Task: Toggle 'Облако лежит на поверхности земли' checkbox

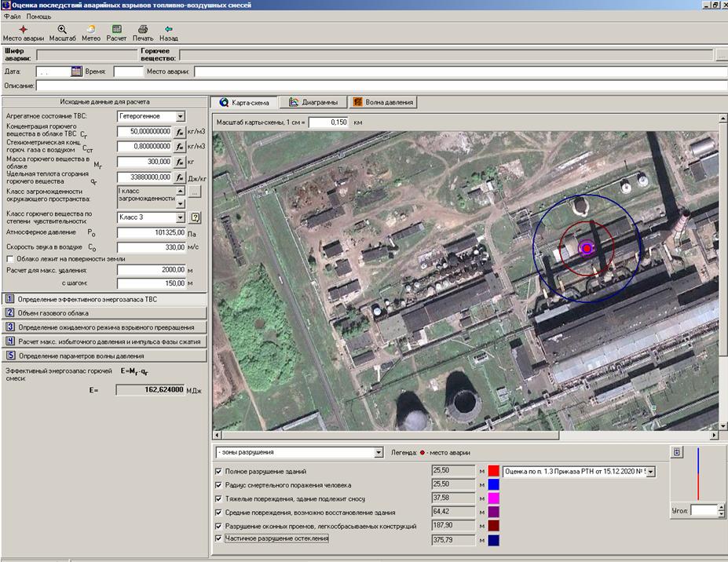Action: coord(9,258)
